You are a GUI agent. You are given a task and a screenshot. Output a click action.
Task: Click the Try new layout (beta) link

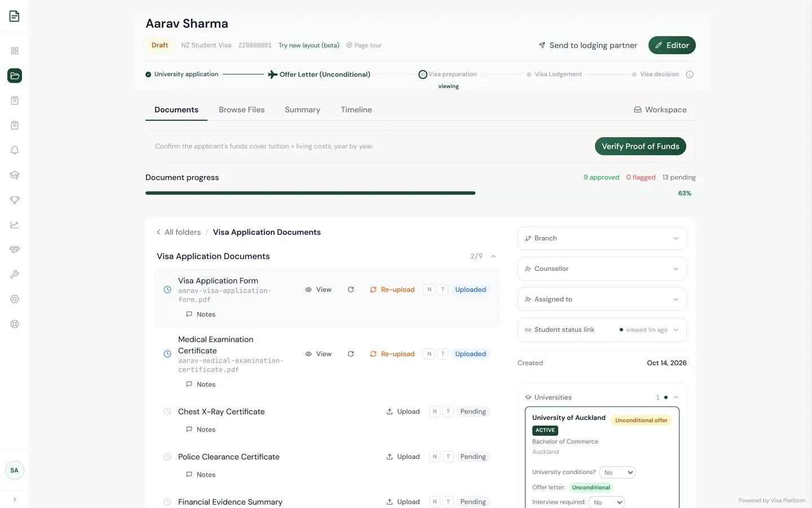(x=309, y=45)
